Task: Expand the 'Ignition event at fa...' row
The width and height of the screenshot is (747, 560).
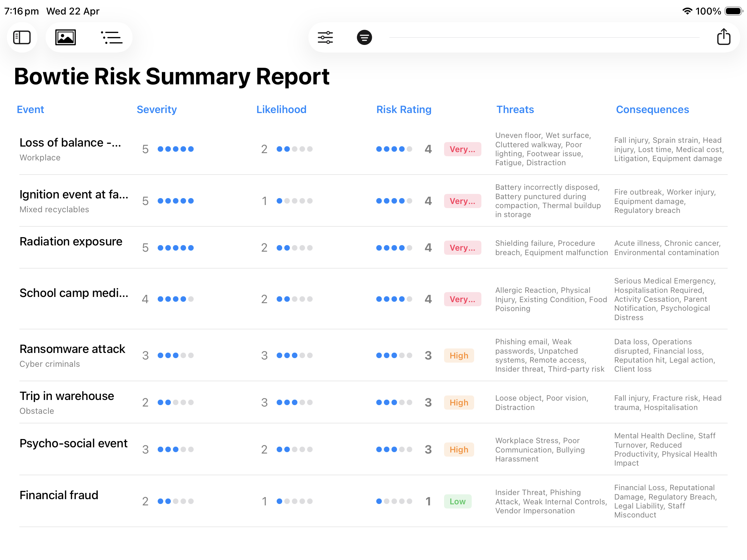Action: tap(74, 194)
